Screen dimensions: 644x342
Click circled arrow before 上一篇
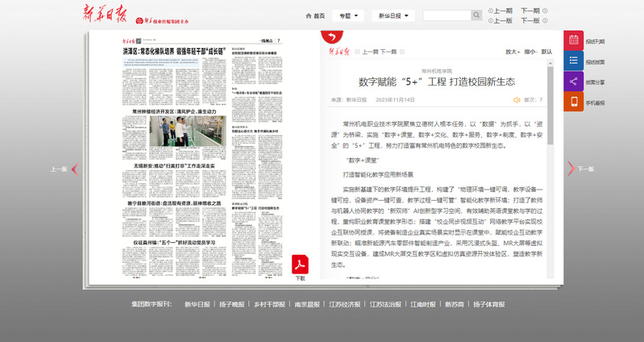[x=357, y=52]
